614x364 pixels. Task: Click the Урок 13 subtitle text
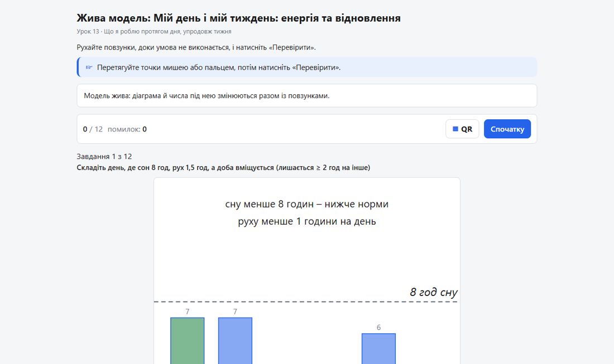(154, 31)
